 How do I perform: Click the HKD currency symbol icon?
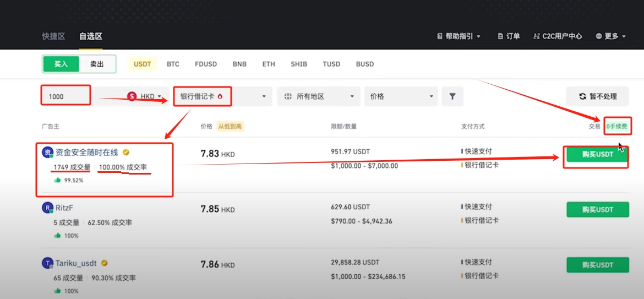[x=132, y=96]
